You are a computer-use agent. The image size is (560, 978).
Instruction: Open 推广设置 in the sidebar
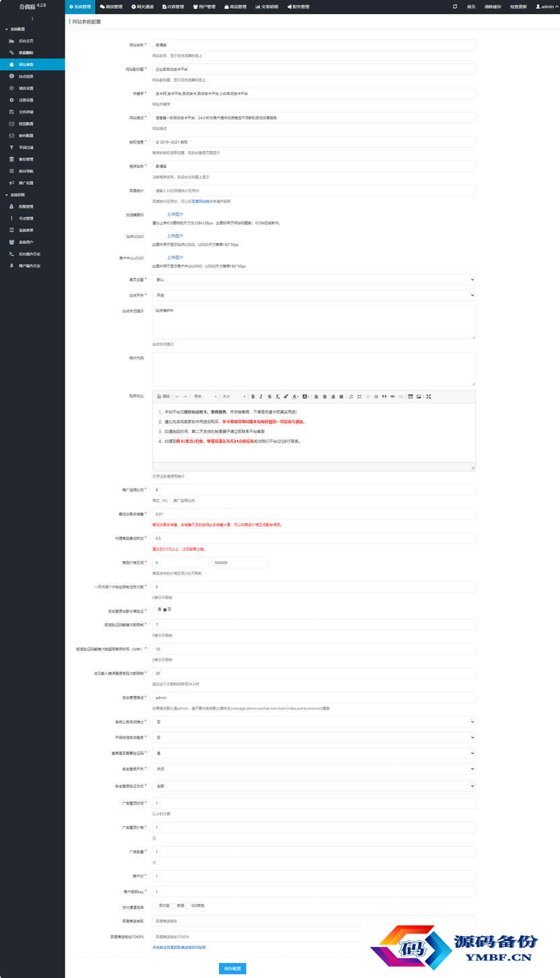pos(32,183)
